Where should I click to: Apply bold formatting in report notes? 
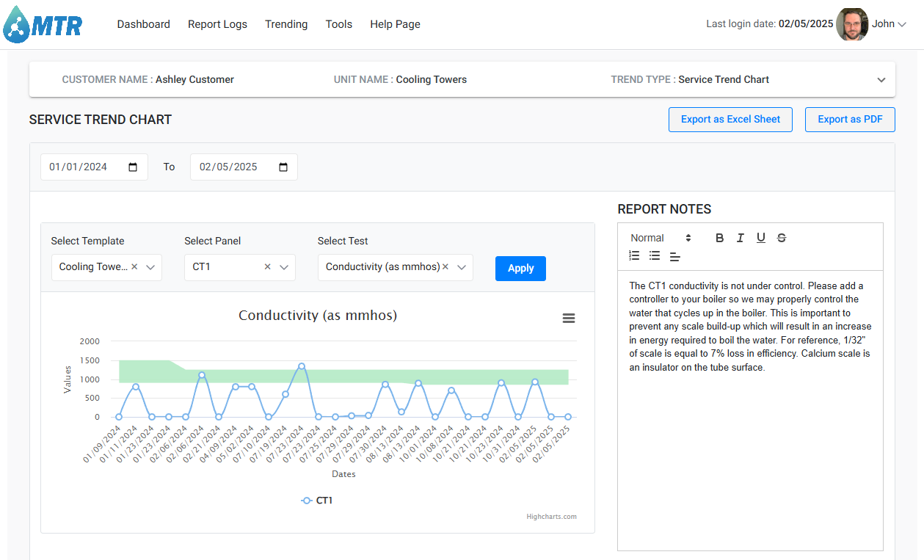pos(719,237)
